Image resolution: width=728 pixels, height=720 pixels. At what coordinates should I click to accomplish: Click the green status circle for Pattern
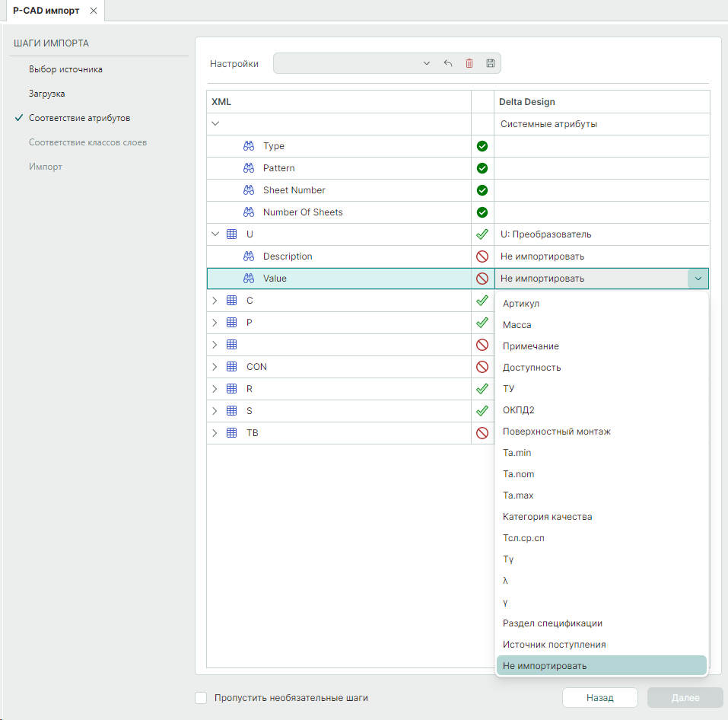tap(482, 168)
